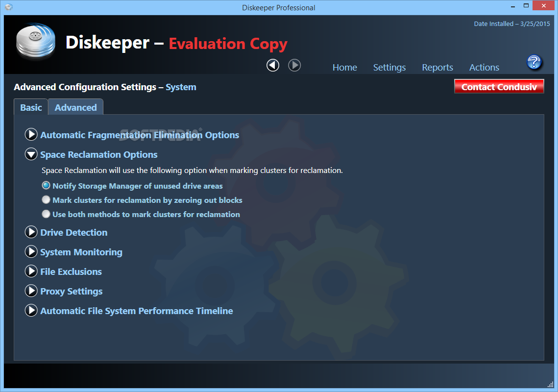558x392 pixels.
Task: Click the Evaluation Copy red text
Action: pos(228,44)
